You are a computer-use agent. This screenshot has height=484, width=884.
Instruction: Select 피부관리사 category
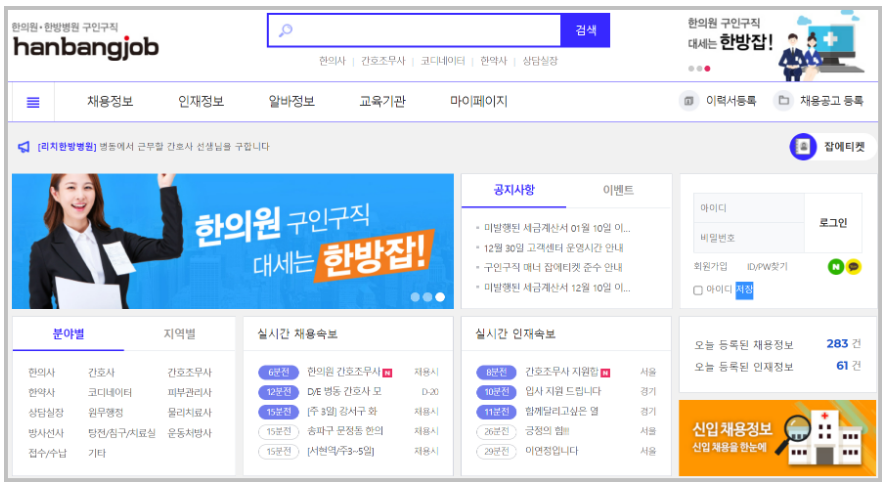tap(189, 393)
